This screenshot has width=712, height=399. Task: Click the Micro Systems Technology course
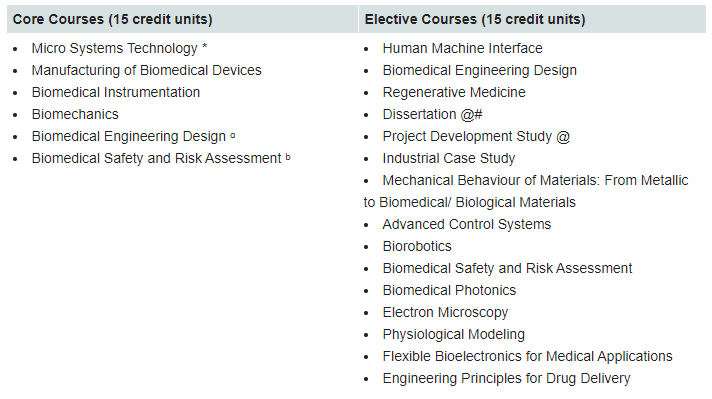tap(119, 48)
